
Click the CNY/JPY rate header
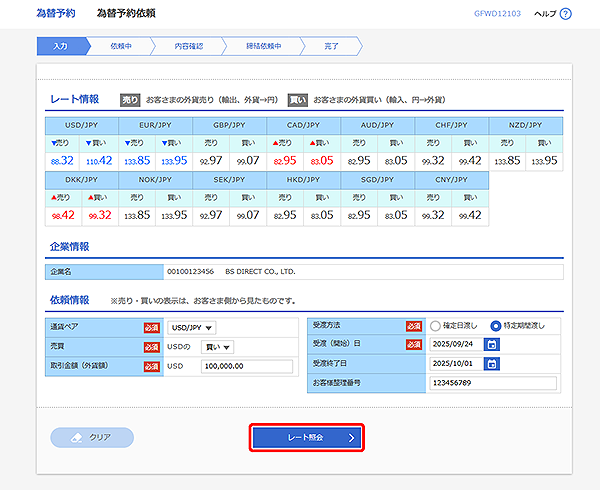coord(452,180)
